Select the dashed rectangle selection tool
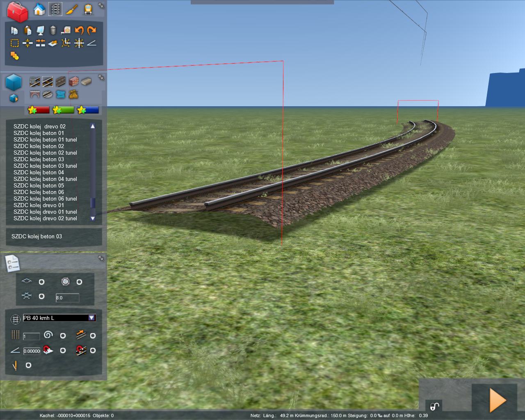The image size is (525, 420). pyautogui.click(x=14, y=43)
